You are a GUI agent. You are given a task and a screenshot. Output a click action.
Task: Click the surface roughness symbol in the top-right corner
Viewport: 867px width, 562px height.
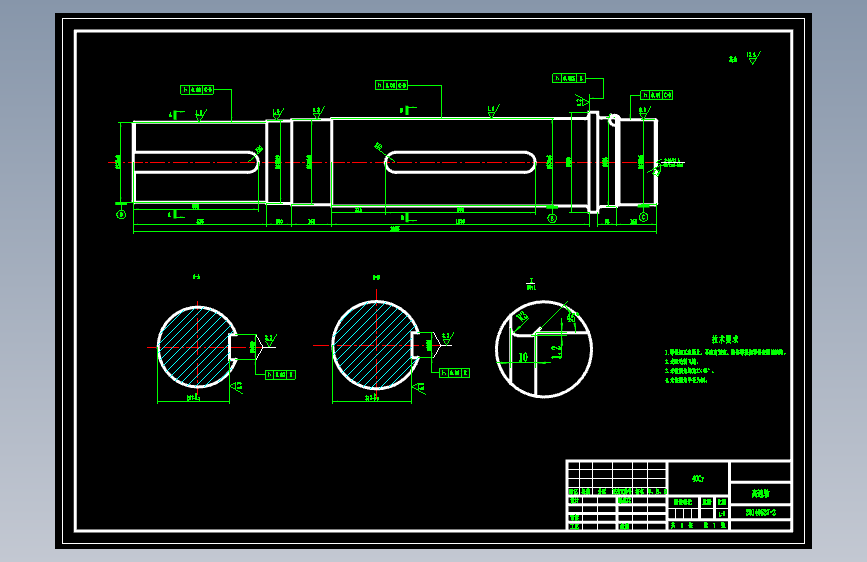[753, 58]
